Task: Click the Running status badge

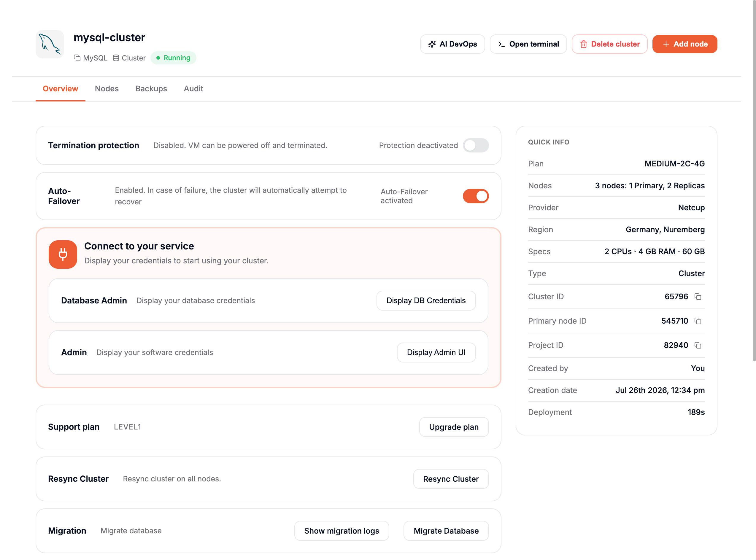Action: (x=173, y=58)
